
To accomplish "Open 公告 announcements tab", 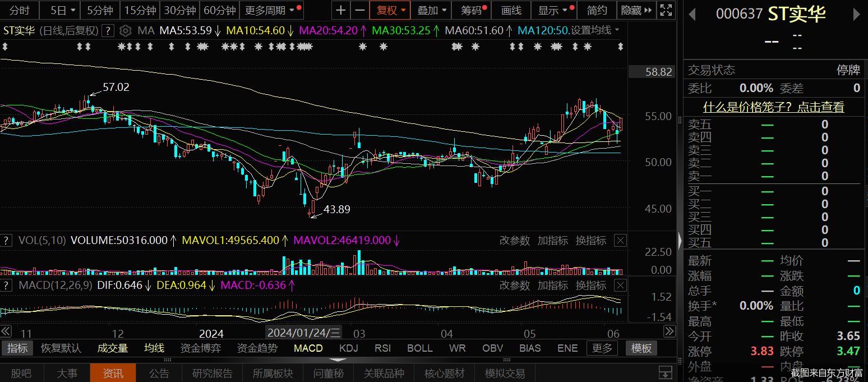I will [x=159, y=373].
